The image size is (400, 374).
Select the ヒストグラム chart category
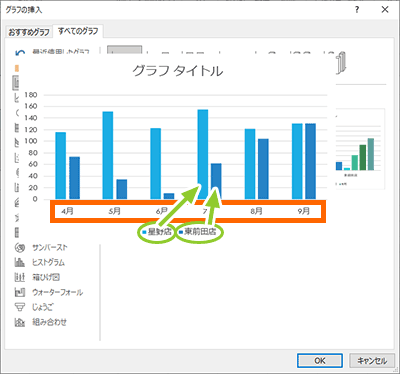[x=40, y=262]
